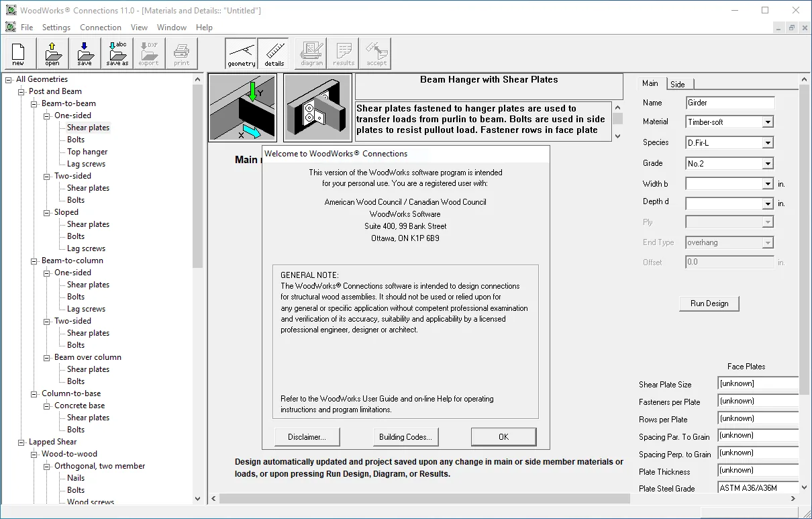Select Top hanger in the tree

point(87,152)
